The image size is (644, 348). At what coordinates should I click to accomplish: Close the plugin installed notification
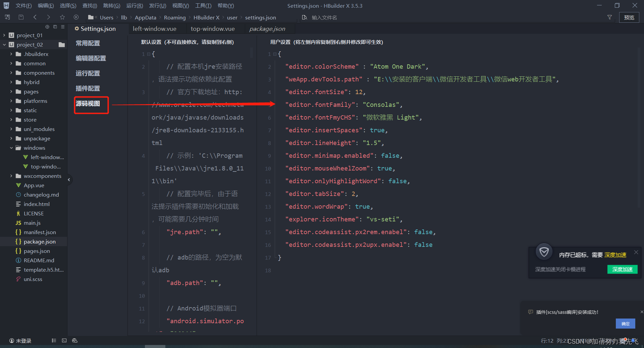click(642, 312)
